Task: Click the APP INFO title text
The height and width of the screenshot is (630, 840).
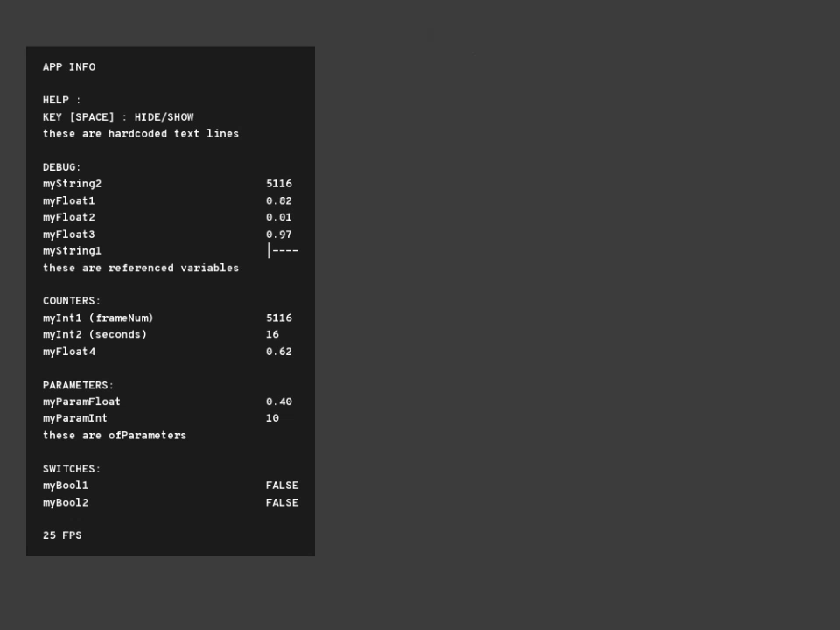Action: click(x=69, y=67)
